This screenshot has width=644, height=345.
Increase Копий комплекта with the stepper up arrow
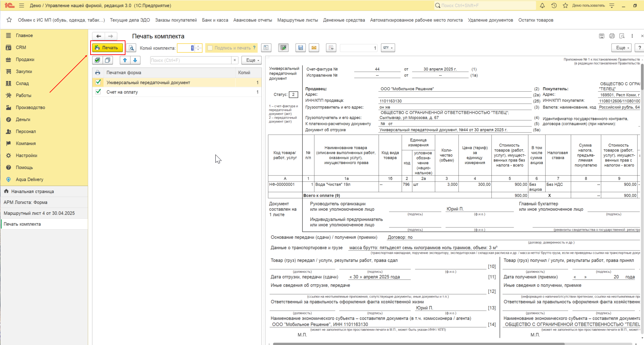[198, 46]
